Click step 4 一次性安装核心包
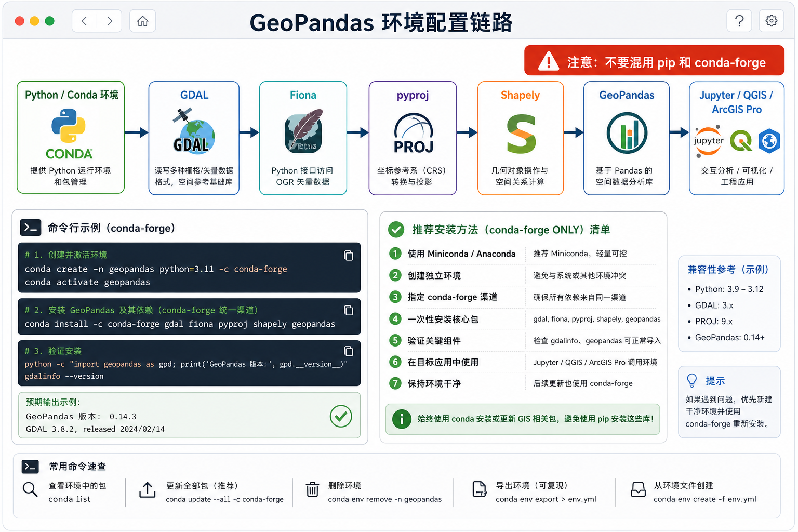Screen dimensions: 798x532 coord(443,319)
